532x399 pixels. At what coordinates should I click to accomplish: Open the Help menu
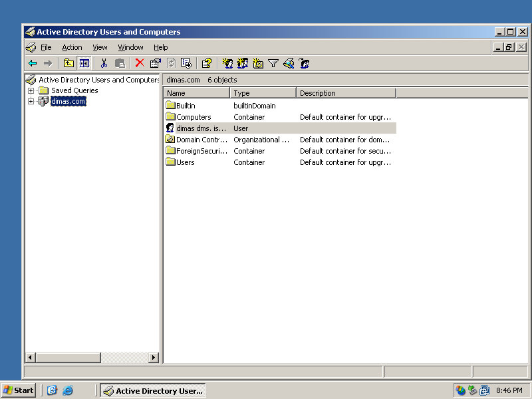click(x=160, y=47)
